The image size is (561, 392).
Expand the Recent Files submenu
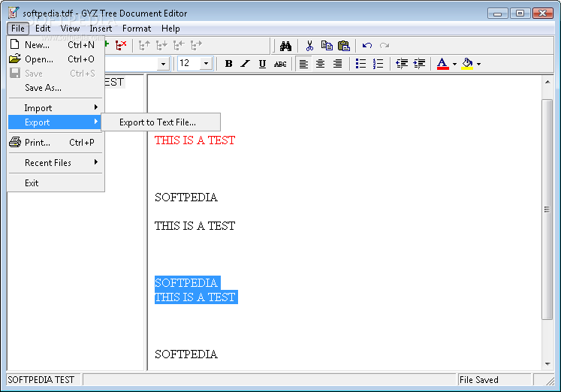(x=56, y=163)
